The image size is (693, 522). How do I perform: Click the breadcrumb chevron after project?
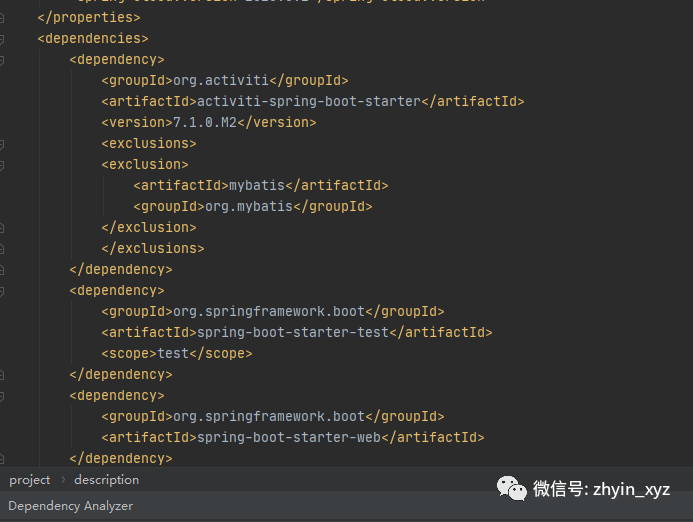pyautogui.click(x=62, y=480)
